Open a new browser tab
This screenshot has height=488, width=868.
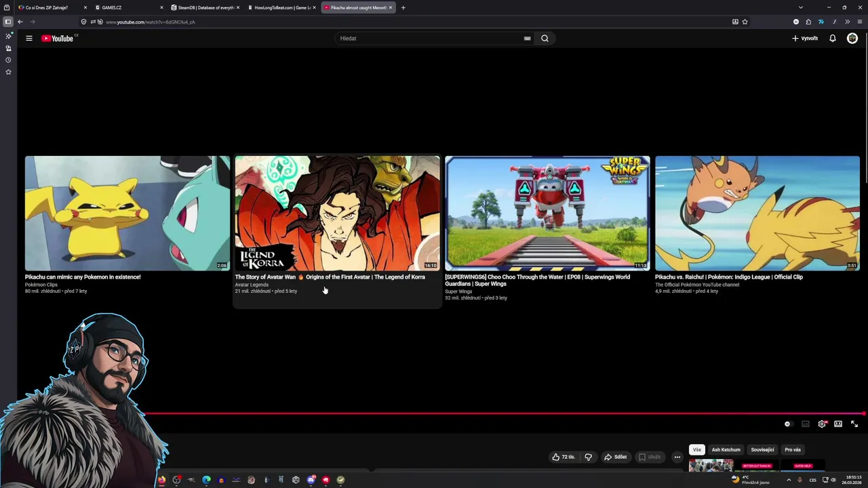tap(403, 7)
